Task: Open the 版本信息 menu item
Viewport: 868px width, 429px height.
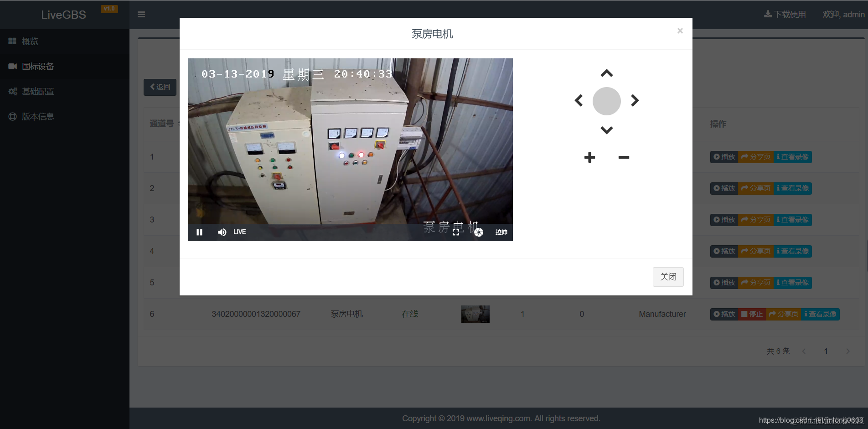Action: click(x=65, y=117)
